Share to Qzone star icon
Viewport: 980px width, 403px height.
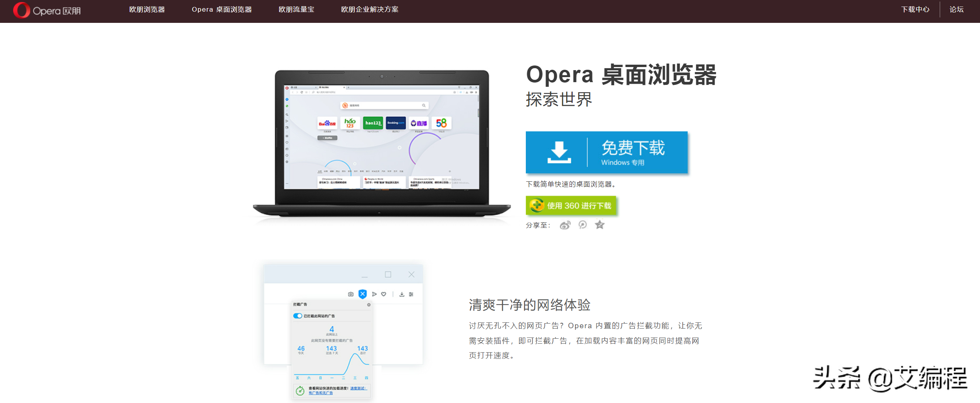[x=600, y=225]
